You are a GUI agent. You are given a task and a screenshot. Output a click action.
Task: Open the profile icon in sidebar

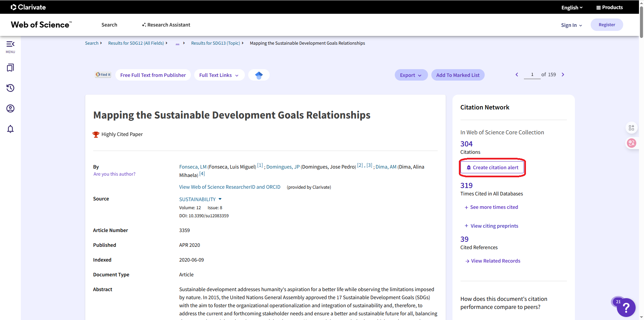[x=10, y=108]
